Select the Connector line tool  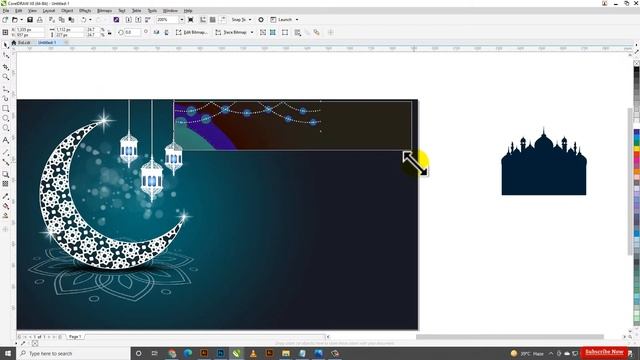pyautogui.click(x=6, y=162)
